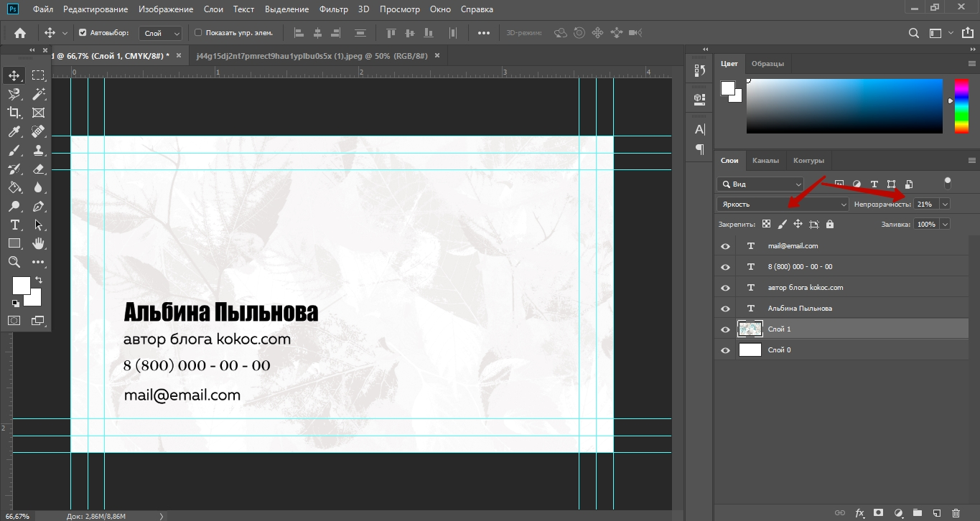Enable Показать упр. элем. checkbox

(x=199, y=33)
